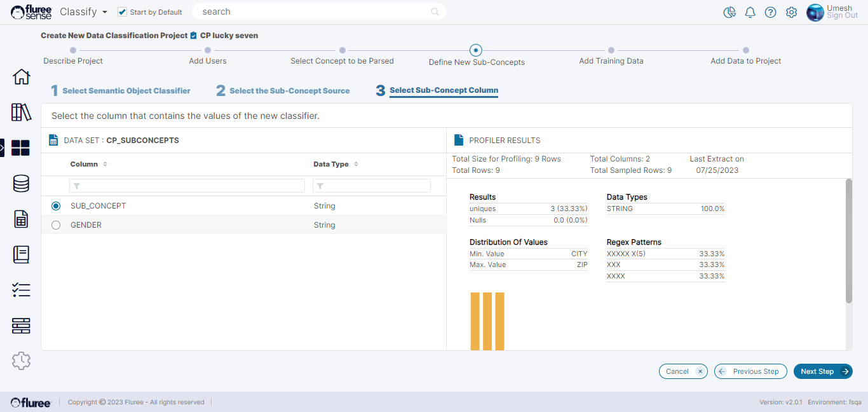Screen dimensions: 868x412
Task: Sort by the Column header arrows
Action: 105,164
